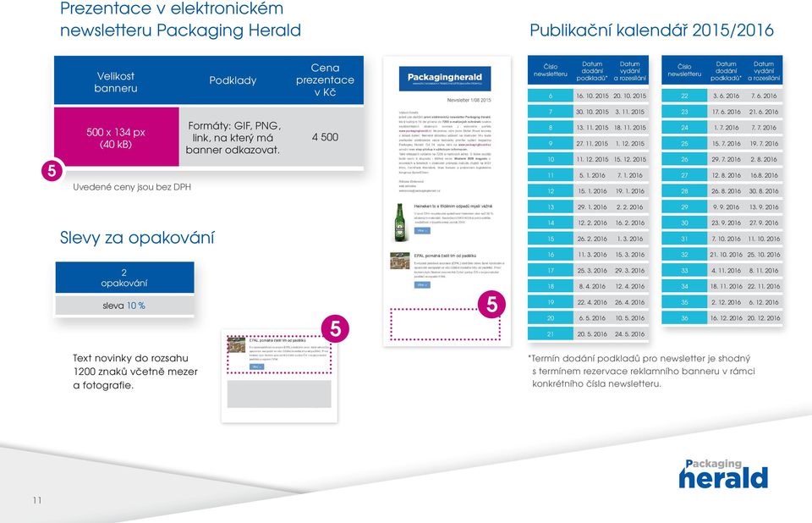Viewport: 812px width, 523px height.
Task: Select the '29. 1. 2016' date cell
Action: click(592, 207)
